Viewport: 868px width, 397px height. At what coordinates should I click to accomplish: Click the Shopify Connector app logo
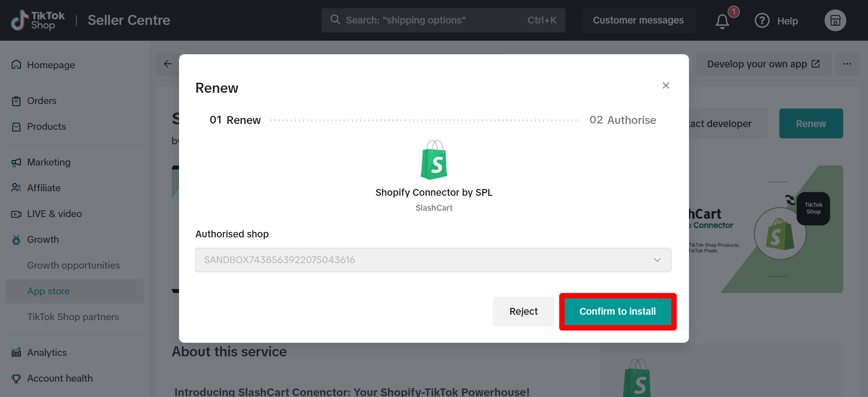click(x=434, y=160)
